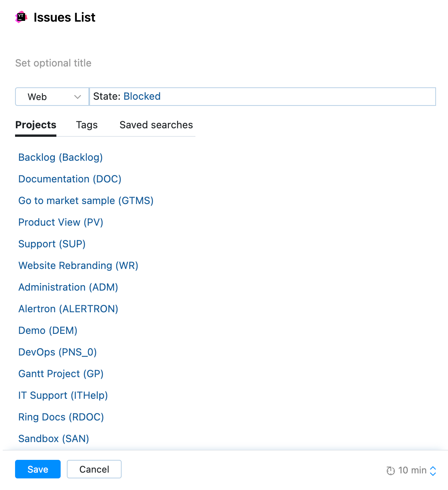The width and height of the screenshot is (448, 490).
Task: Open the Documentation (DOC) project
Action: click(x=70, y=179)
